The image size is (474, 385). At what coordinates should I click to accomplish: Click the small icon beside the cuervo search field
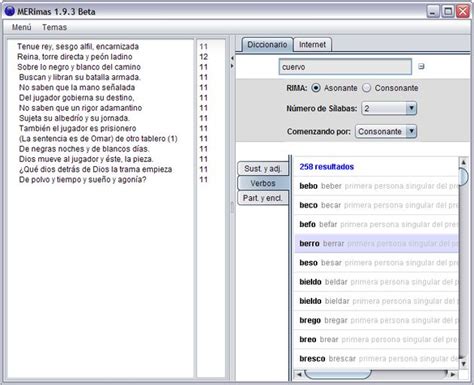tap(421, 66)
